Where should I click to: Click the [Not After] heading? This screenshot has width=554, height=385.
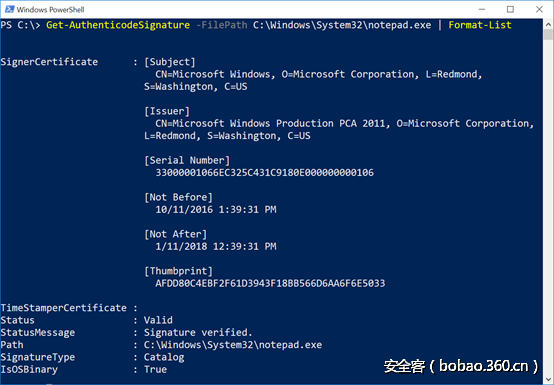(x=176, y=234)
